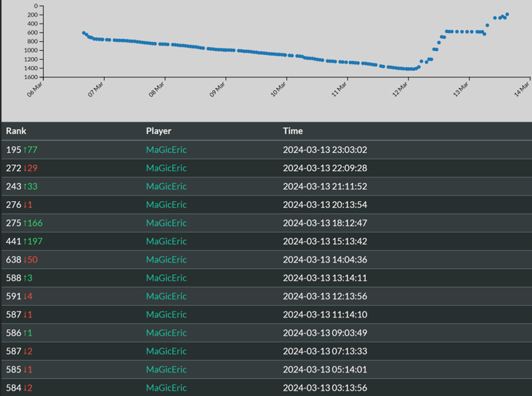This screenshot has height=396, width=532.
Task: Open MaGicEric link in the 18:12:47 row
Action: coord(166,223)
